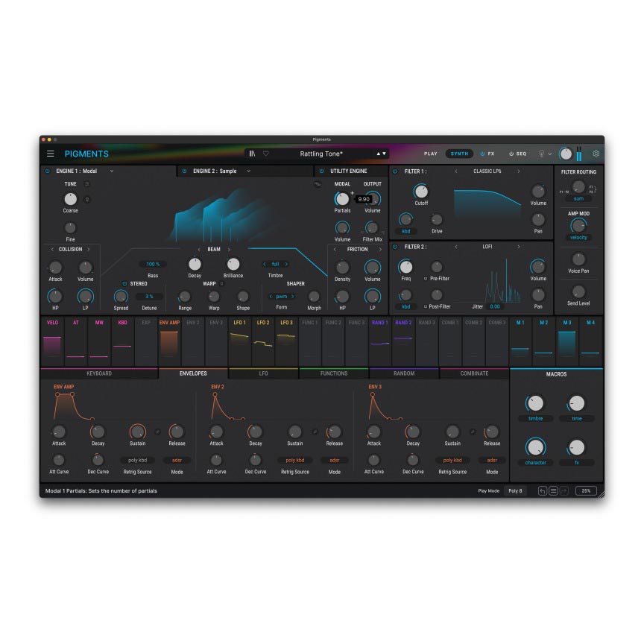Click the Filter 1 Cutoff knob

pyautogui.click(x=421, y=192)
